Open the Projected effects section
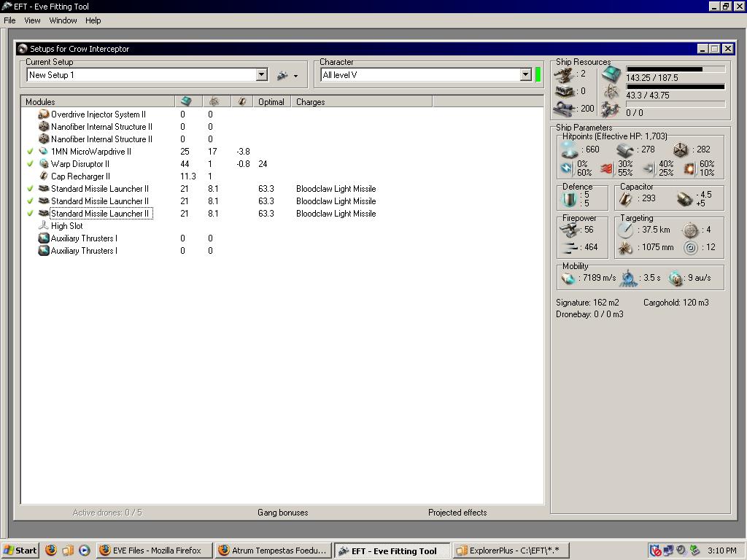Viewport: 747px width, 560px height. (x=457, y=513)
